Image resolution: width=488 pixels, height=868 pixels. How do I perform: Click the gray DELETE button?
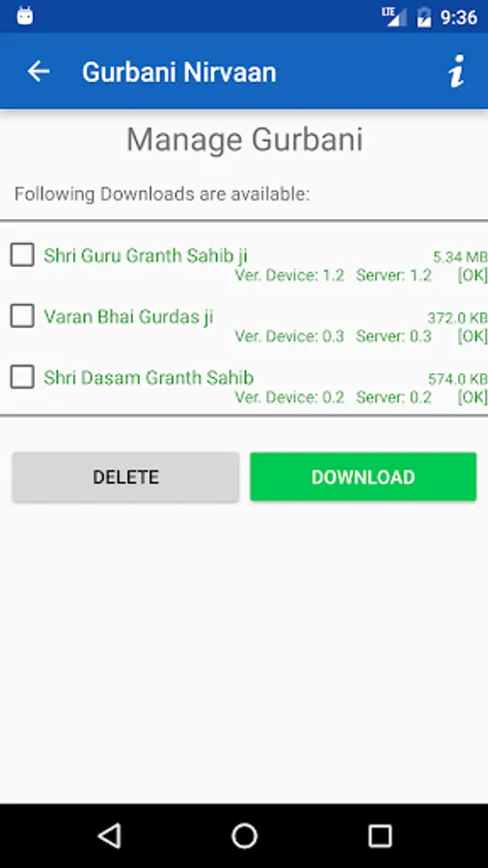pos(125,476)
